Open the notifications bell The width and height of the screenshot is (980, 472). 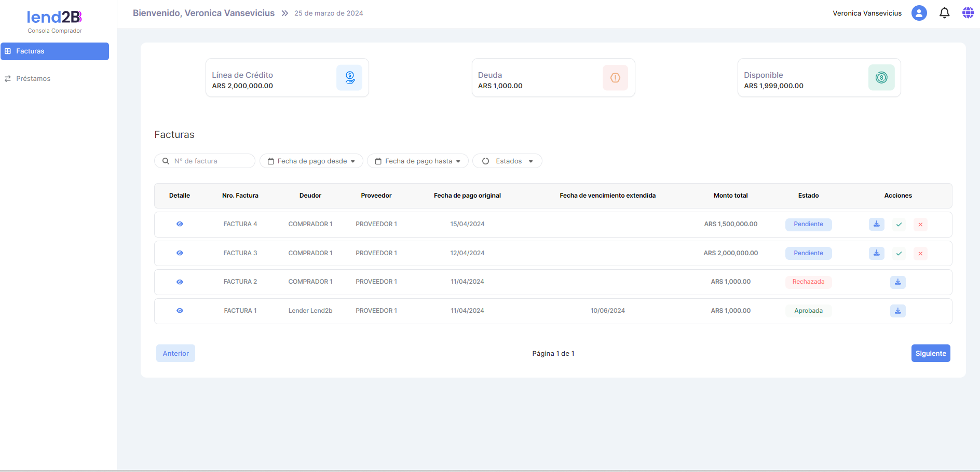[944, 13]
